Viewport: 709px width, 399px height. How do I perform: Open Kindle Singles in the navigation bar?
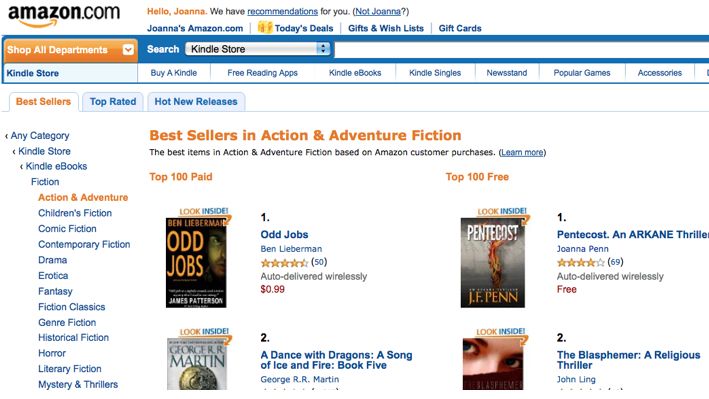[435, 73]
